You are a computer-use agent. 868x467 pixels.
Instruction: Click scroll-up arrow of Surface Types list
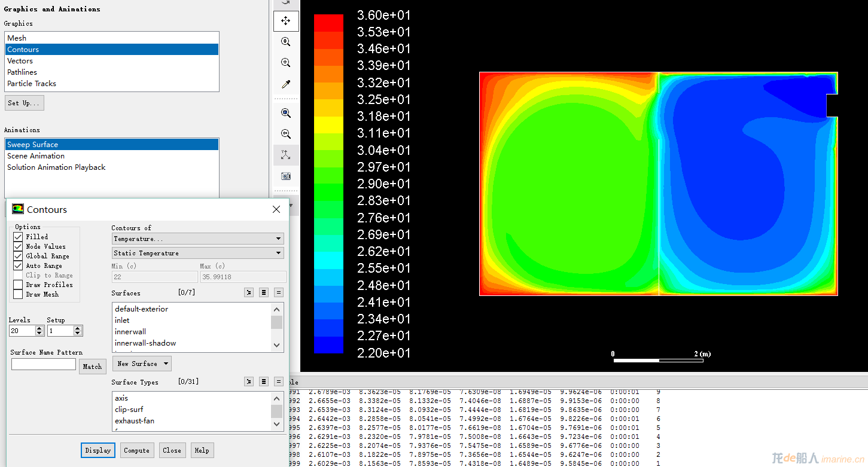[x=276, y=399]
